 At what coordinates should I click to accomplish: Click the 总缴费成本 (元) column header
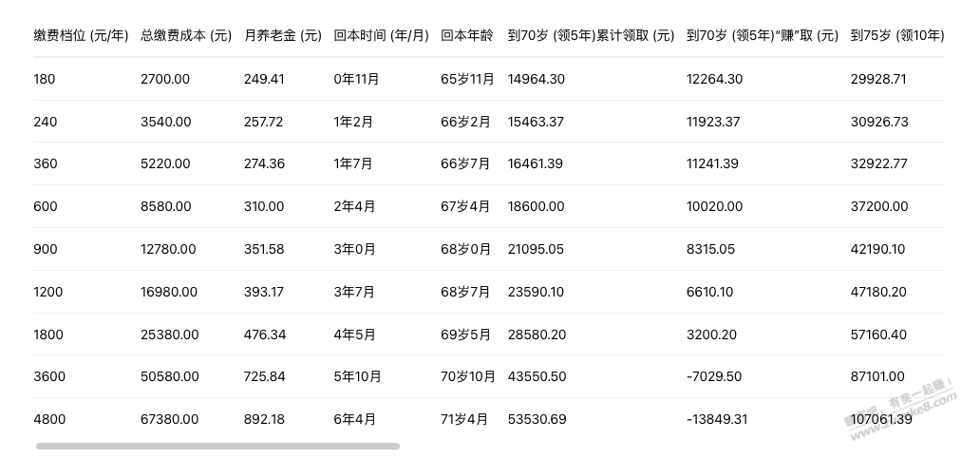186,36
